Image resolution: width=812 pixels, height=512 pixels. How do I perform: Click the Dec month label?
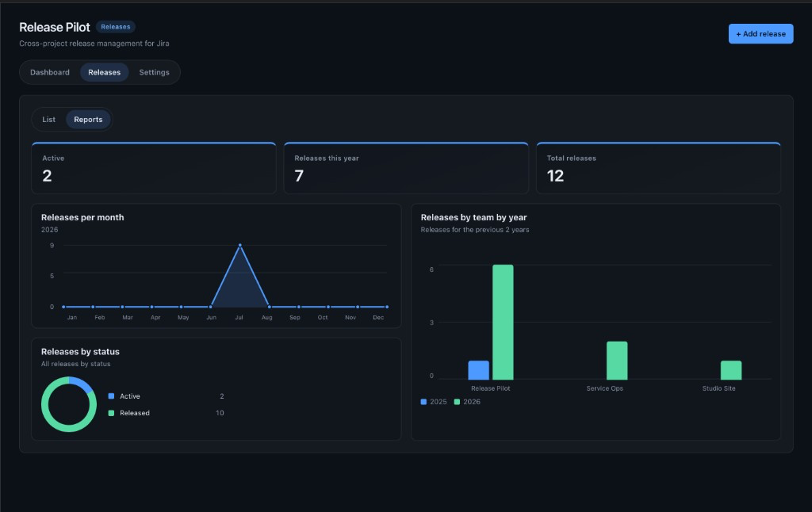pos(378,317)
